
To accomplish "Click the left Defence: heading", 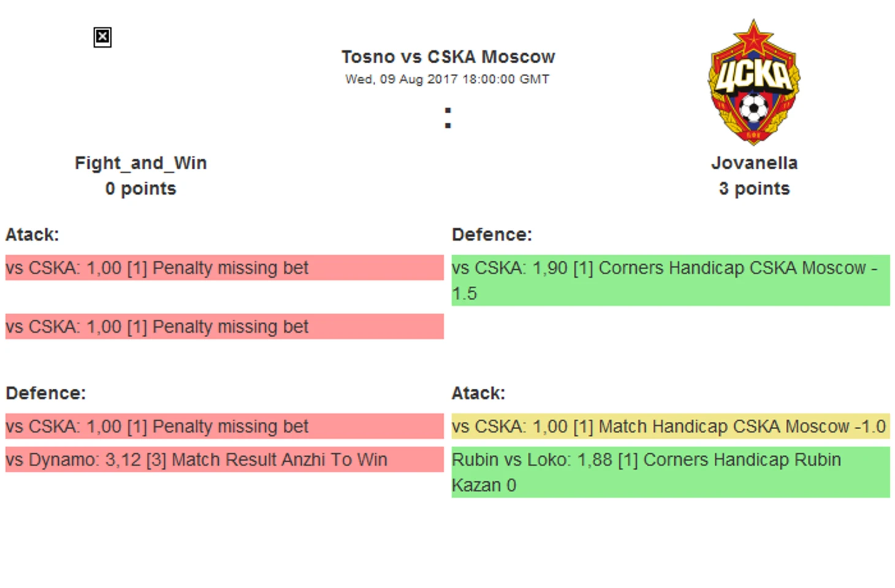I will (46, 393).
